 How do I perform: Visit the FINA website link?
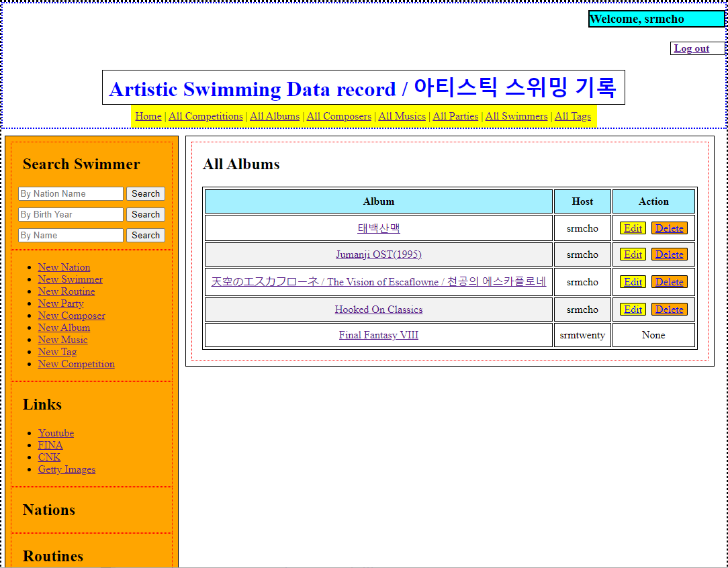[x=50, y=444]
